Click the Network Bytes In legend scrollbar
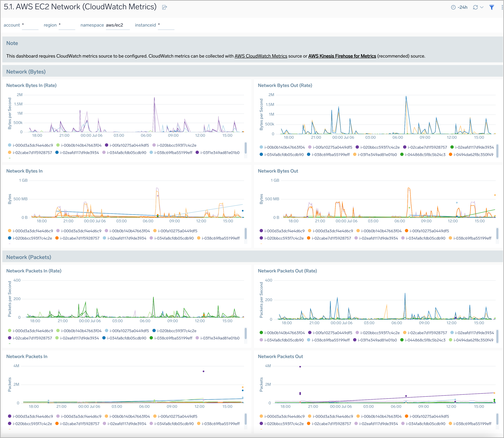This screenshot has height=438, width=504. coord(246,233)
